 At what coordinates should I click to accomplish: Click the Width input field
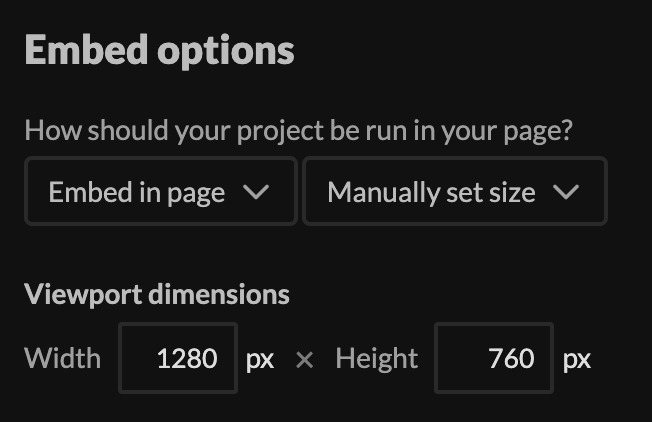click(x=178, y=358)
